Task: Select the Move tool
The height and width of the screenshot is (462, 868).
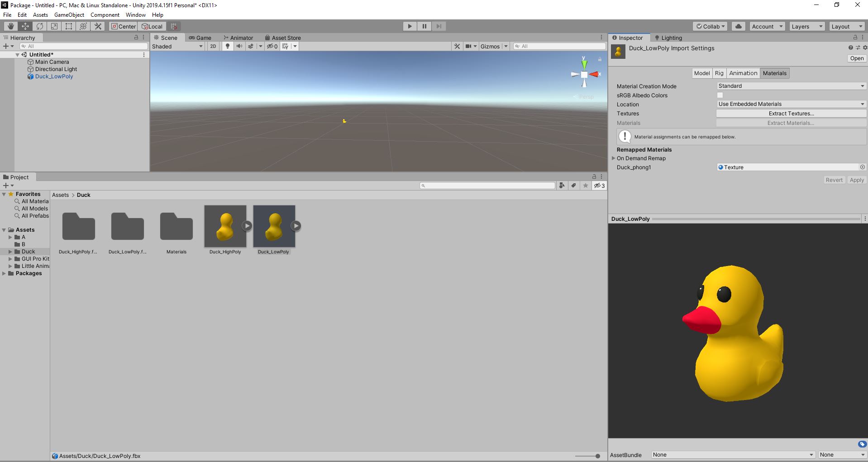Action: [x=25, y=26]
